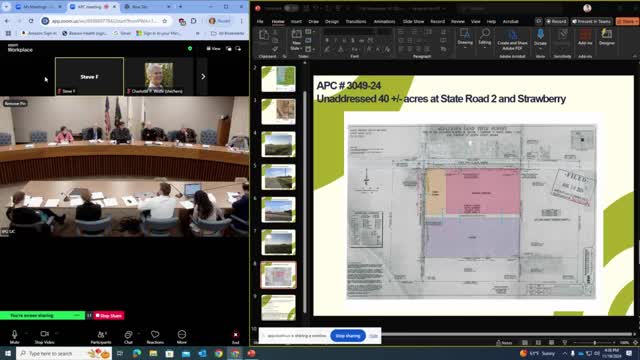Show next participants with the arrow
The height and width of the screenshot is (360, 640).
click(x=203, y=76)
